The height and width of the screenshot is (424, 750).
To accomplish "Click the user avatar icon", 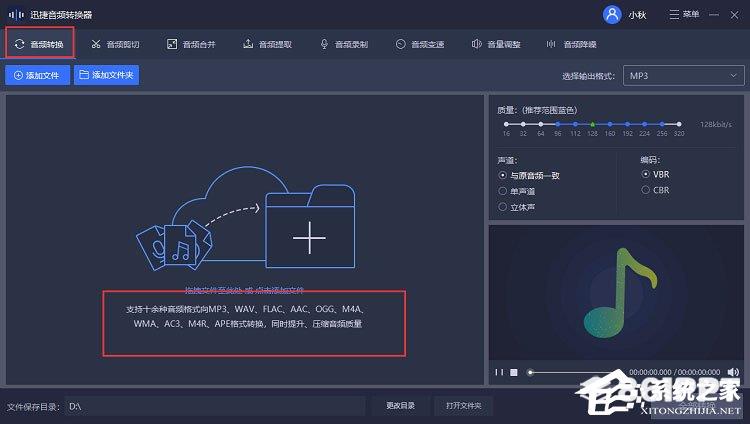I will [612, 14].
